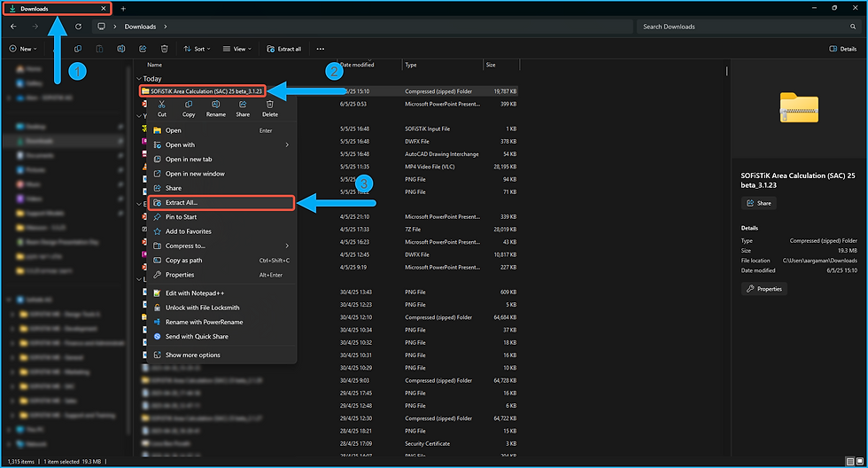Viewport: 868px width, 468px height.
Task: Click the Delete icon in the context menu
Action: tap(269, 104)
